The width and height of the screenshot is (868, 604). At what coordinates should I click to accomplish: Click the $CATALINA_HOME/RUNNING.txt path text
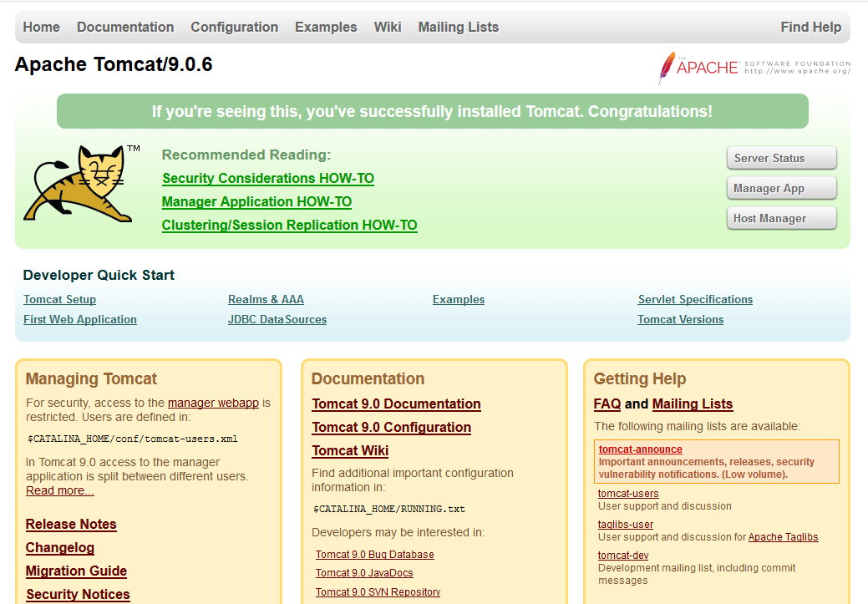click(x=389, y=509)
